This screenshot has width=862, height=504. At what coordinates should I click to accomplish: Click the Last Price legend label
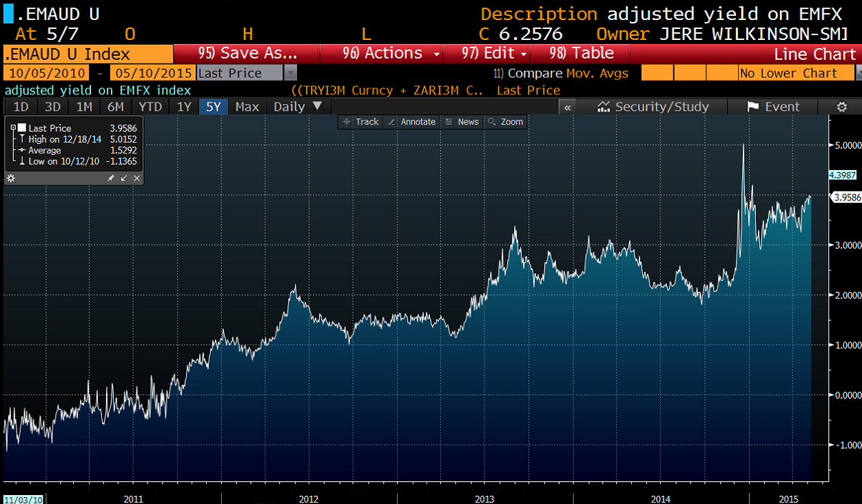point(50,128)
